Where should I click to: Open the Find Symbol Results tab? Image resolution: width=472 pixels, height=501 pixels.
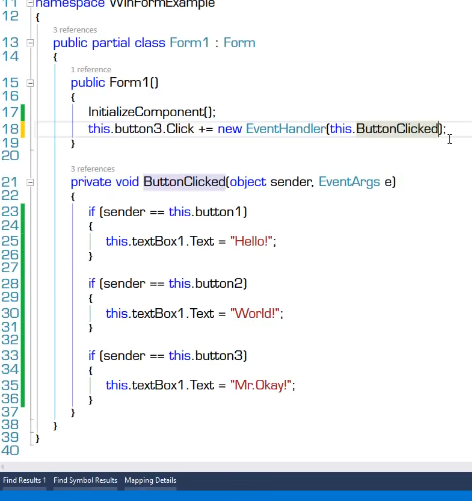(85, 480)
